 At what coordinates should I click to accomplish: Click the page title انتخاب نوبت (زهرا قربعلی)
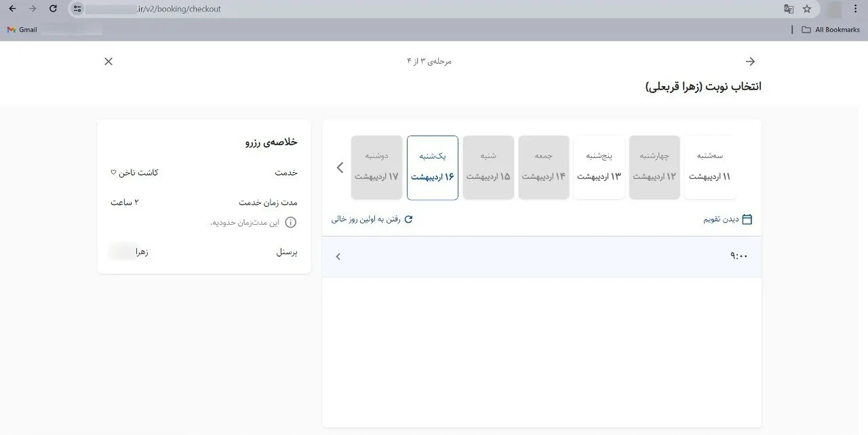pyautogui.click(x=703, y=87)
